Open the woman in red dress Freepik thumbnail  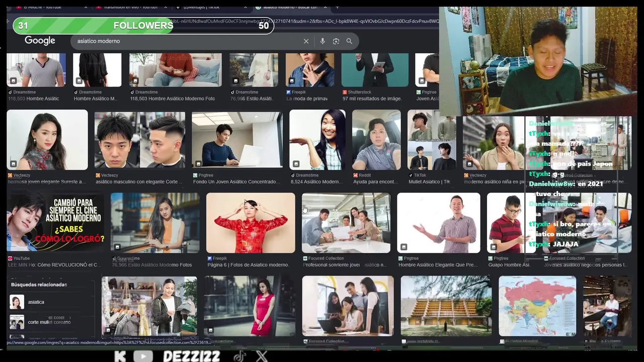click(x=251, y=223)
